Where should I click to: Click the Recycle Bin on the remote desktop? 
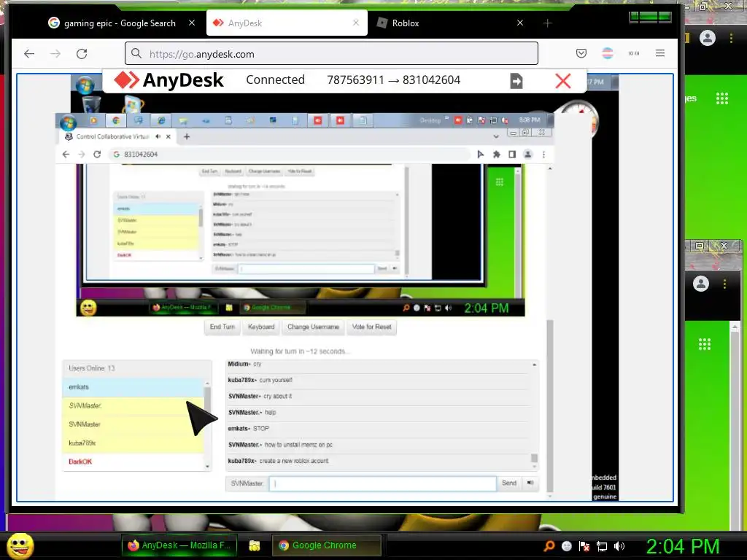[90, 104]
